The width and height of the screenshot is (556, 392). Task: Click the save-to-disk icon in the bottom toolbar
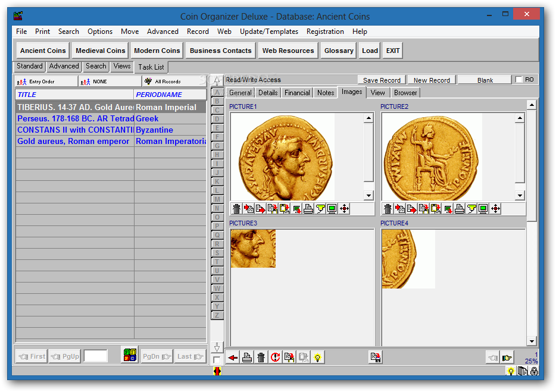(x=375, y=357)
